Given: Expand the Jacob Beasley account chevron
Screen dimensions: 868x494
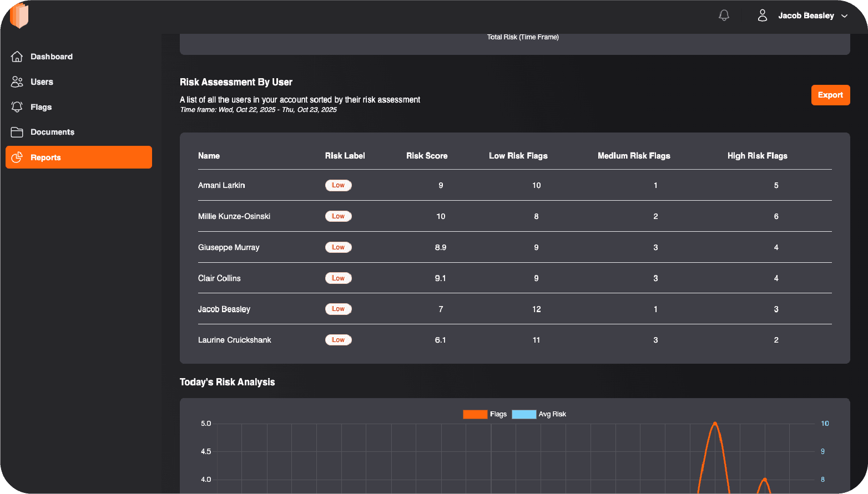Looking at the screenshot, I should coord(844,16).
